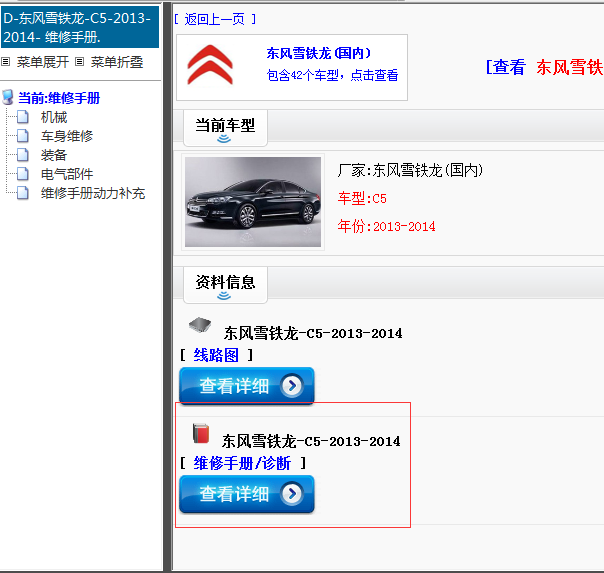The image size is (604, 573).
Task: Click the [查看 东风雪铁 link at the right
Action: (x=544, y=67)
